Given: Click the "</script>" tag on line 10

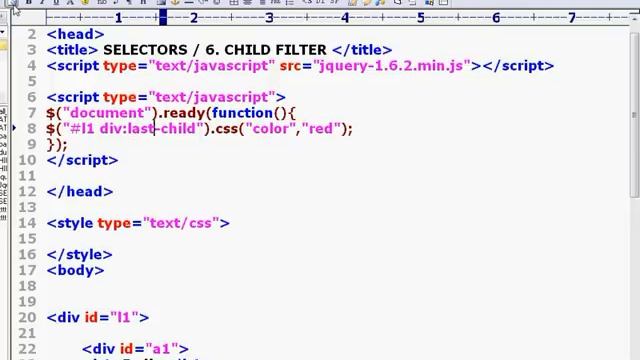Looking at the screenshot, I should pos(82,160).
